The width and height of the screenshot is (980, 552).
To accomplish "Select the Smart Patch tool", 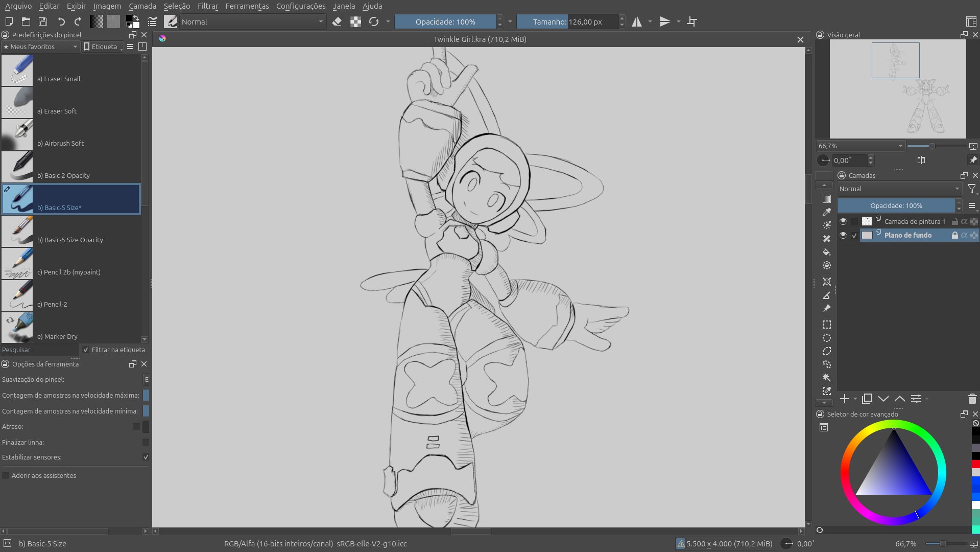I will click(827, 239).
